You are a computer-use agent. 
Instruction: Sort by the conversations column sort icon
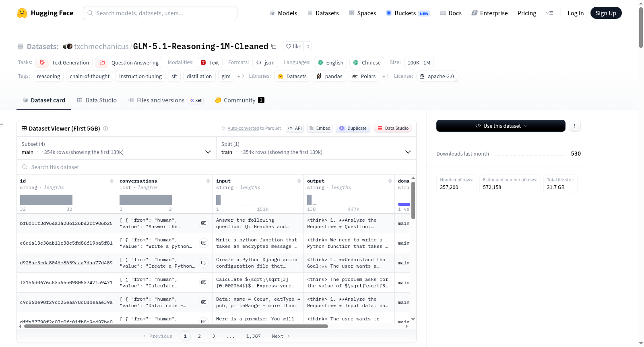pyautogui.click(x=208, y=181)
